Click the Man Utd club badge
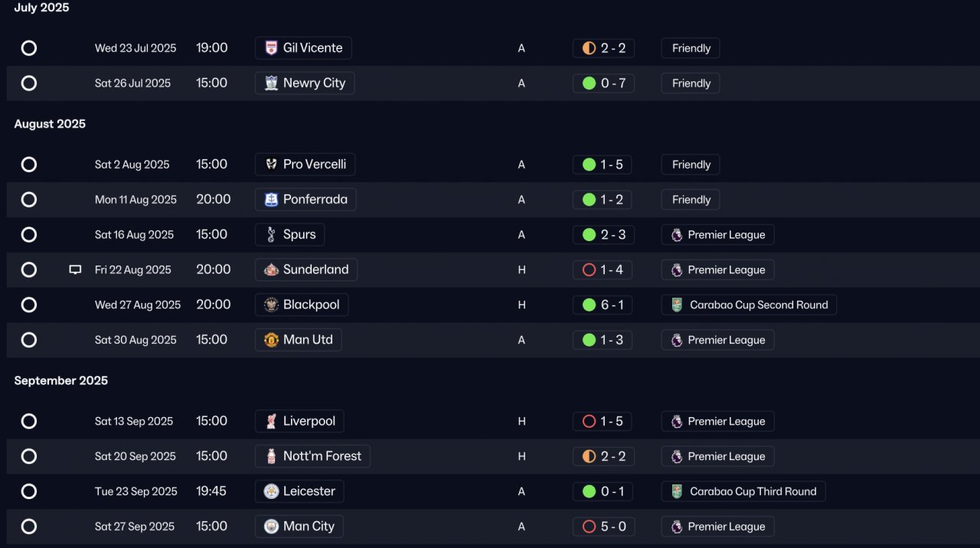This screenshot has height=548, width=980. pos(271,340)
